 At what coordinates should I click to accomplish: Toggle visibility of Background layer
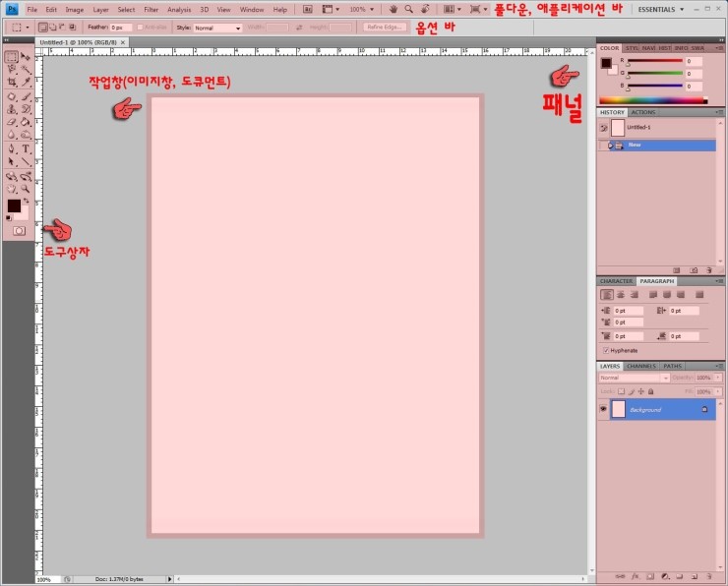click(603, 409)
